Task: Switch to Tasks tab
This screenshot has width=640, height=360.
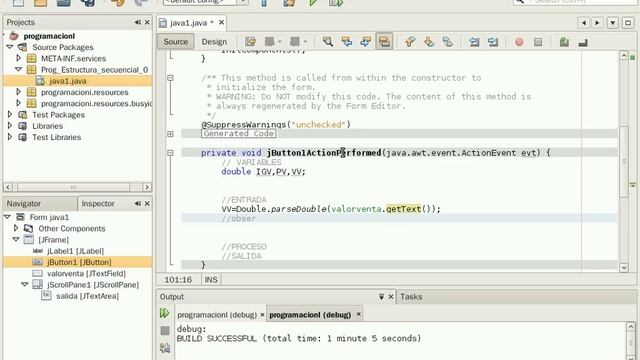Action: tap(411, 297)
